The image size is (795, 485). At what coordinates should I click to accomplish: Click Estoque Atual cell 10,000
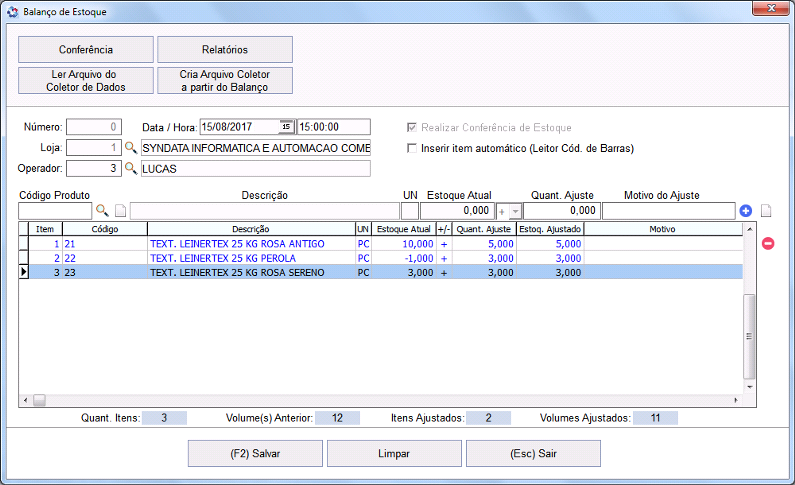click(404, 244)
